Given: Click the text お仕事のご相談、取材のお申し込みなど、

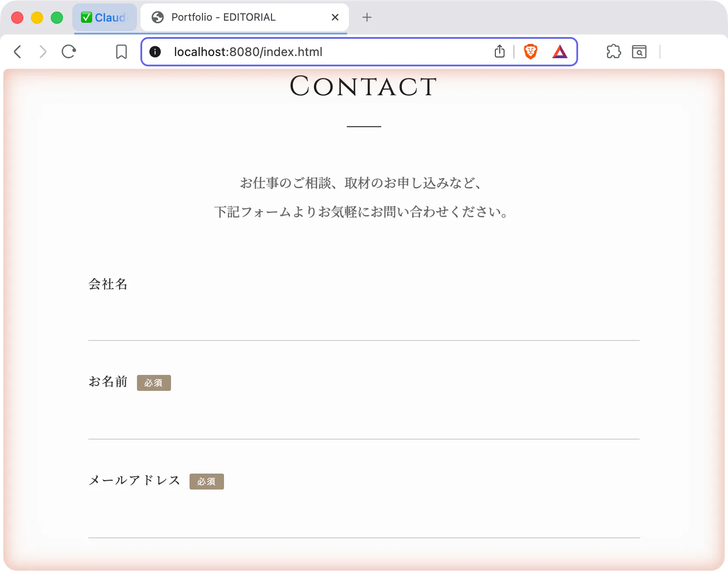Looking at the screenshot, I should click(361, 183).
